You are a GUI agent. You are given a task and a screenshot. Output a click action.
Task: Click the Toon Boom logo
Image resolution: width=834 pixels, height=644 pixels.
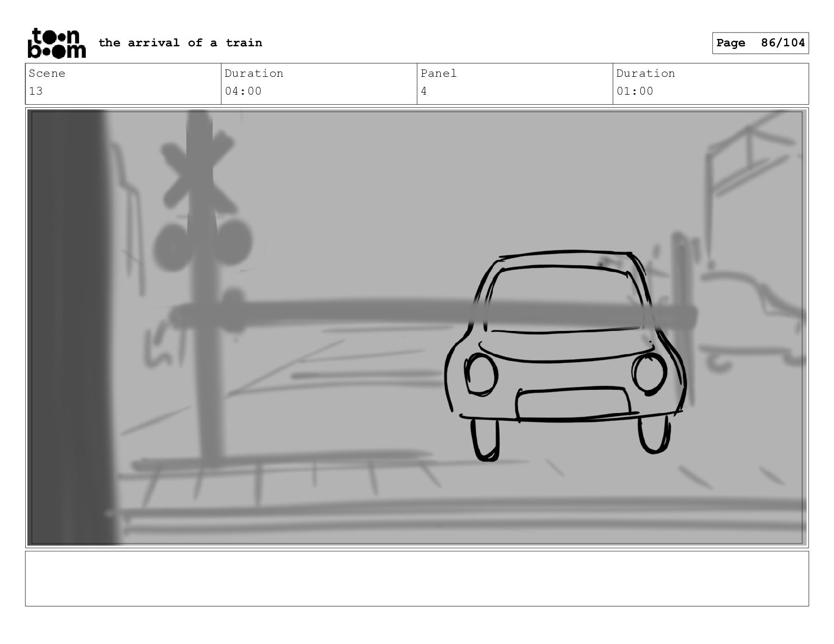[56, 43]
